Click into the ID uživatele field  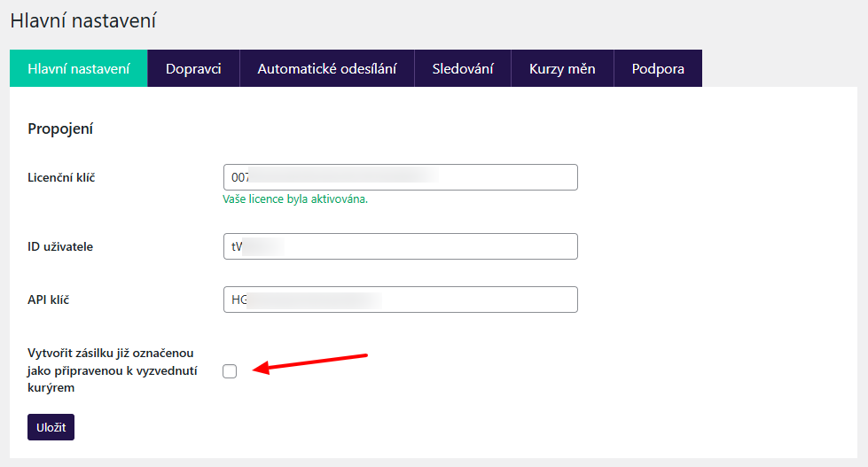[400, 246]
